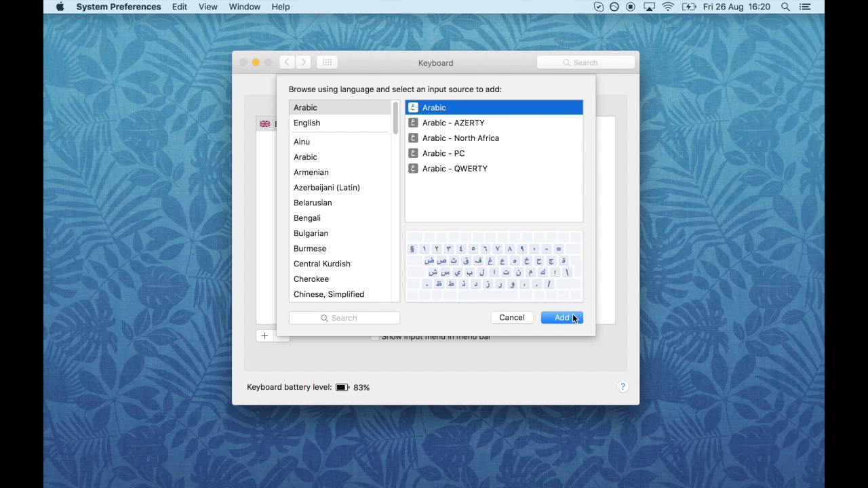Open Spotlight search in menu bar
The height and width of the screenshot is (488, 868).
point(786,7)
